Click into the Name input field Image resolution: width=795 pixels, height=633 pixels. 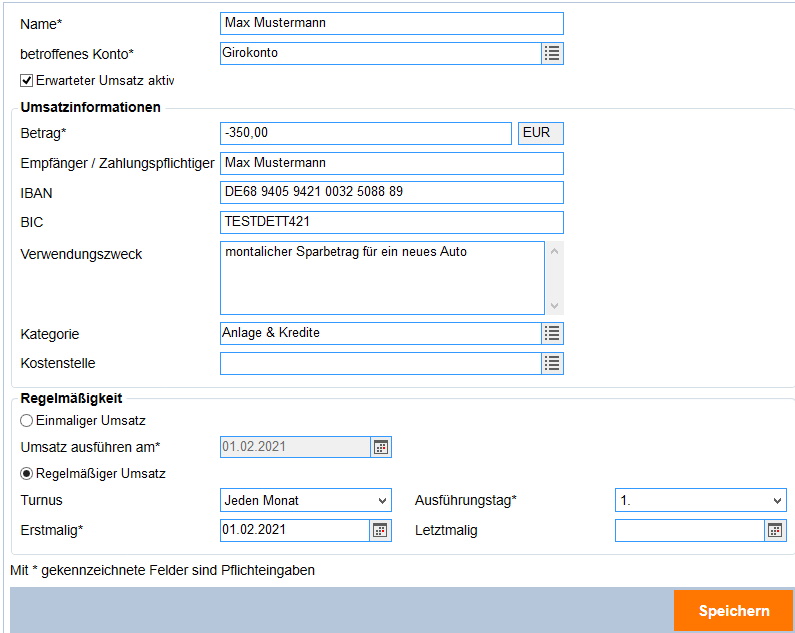(x=390, y=23)
